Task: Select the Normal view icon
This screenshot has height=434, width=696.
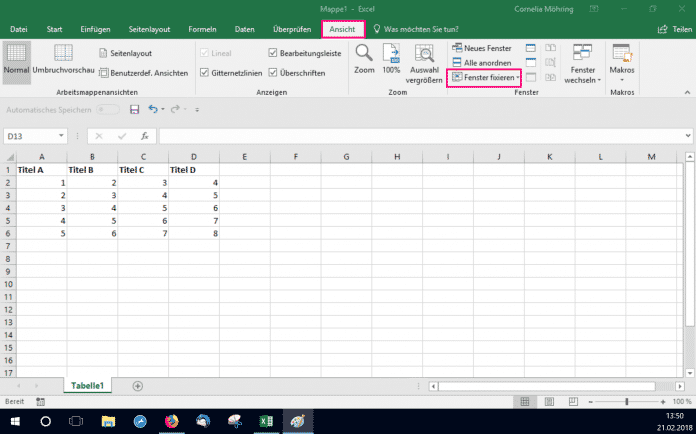Action: click(17, 60)
